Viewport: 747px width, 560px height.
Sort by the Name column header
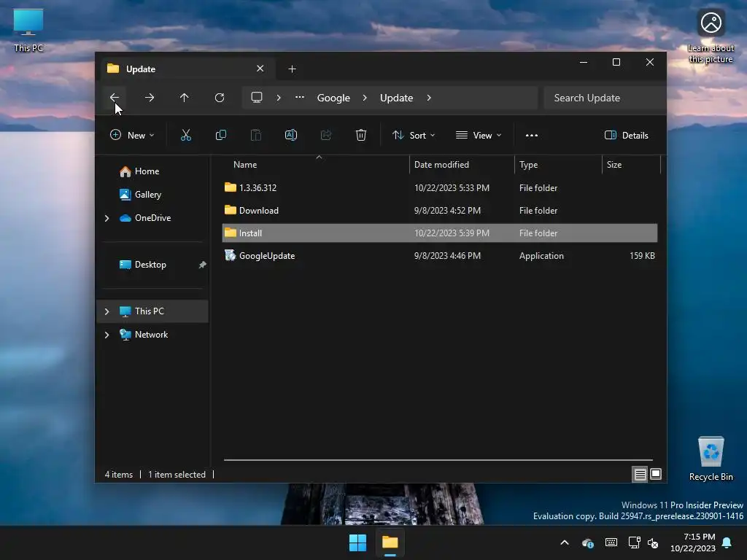[316, 165]
